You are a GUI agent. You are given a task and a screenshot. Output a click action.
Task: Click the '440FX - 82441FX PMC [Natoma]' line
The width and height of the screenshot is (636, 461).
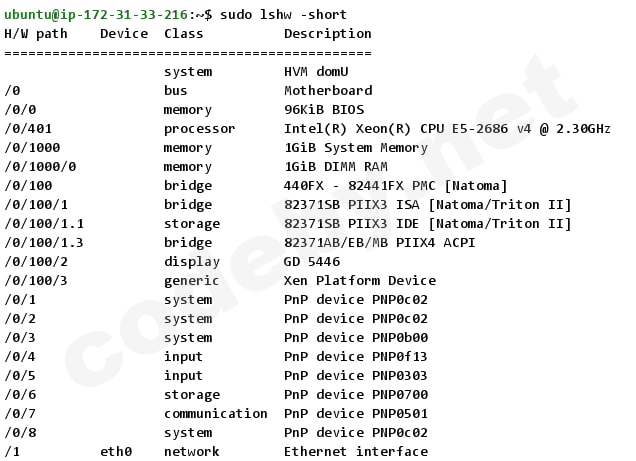[396, 185]
